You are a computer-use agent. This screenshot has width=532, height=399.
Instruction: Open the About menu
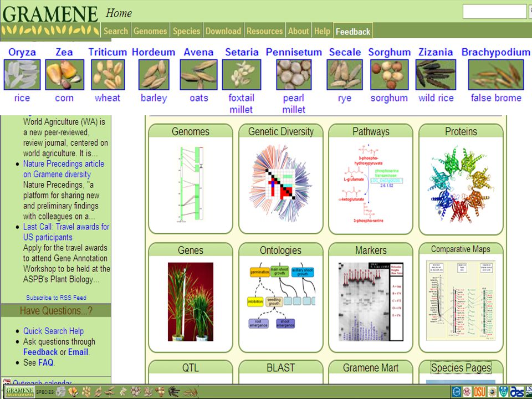pyautogui.click(x=299, y=31)
